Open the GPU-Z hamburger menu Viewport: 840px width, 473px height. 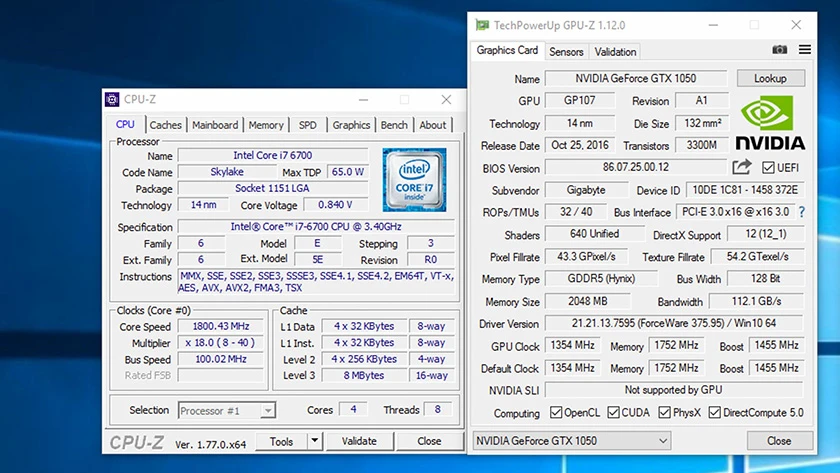[803, 51]
